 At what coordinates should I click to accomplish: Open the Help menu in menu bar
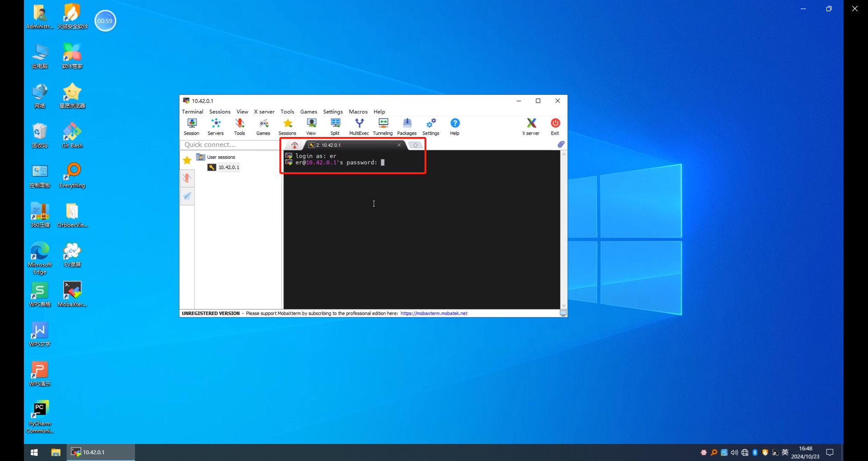click(x=379, y=112)
